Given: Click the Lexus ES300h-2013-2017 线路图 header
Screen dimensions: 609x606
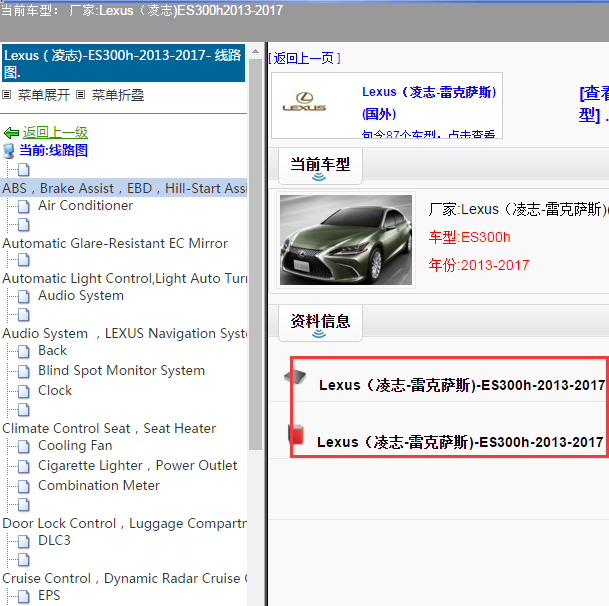Looking at the screenshot, I should click(x=124, y=63).
